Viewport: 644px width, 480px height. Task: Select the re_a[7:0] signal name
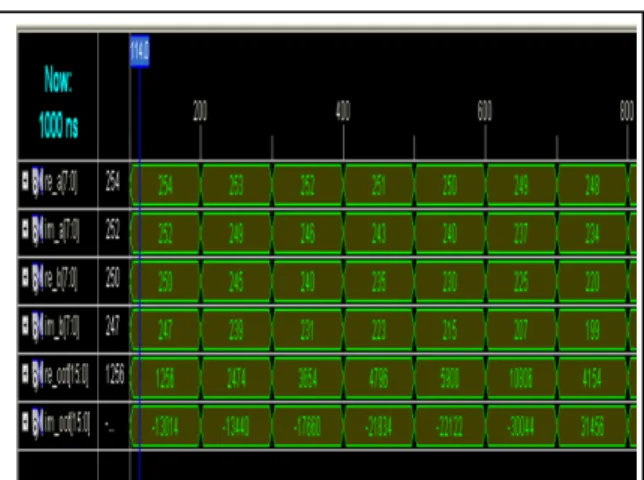click(60, 183)
